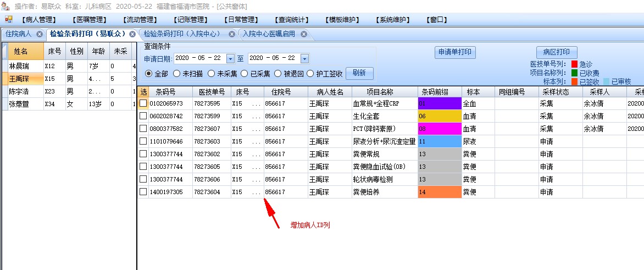Image resolution: width=644 pixels, height=270 pixels.
Task: Click 医技单号 cell 78273604
Action: click(207, 192)
